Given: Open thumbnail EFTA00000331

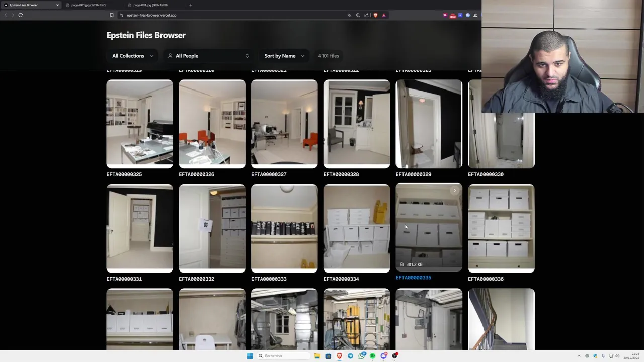Looking at the screenshot, I should 139,228.
